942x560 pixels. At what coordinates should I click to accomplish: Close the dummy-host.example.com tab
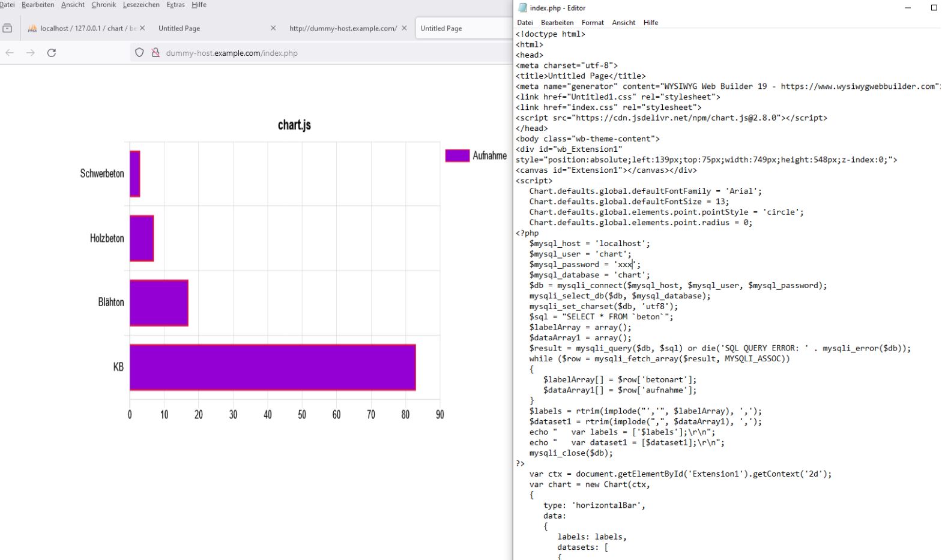point(404,28)
